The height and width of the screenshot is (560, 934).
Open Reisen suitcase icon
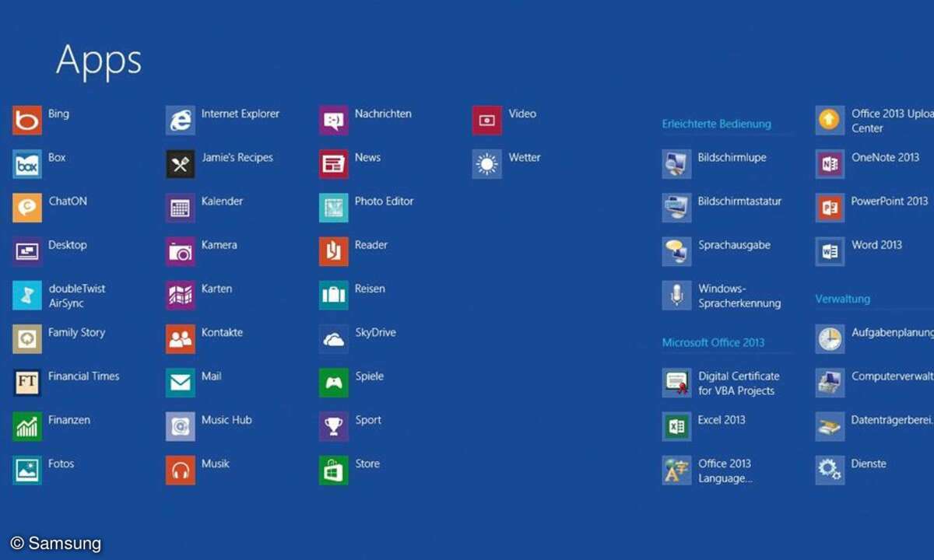click(334, 296)
